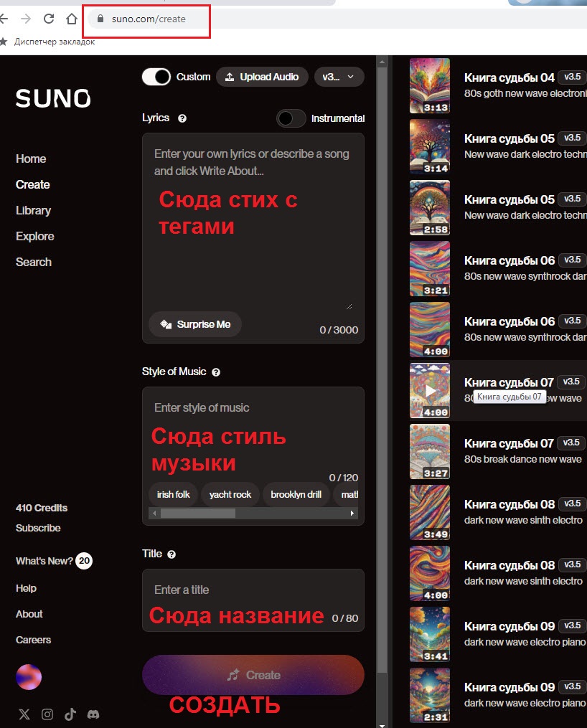Open Книга судьбы 04 thumbnail 3:13
Viewport: 587px width, 728px height.
click(x=430, y=86)
